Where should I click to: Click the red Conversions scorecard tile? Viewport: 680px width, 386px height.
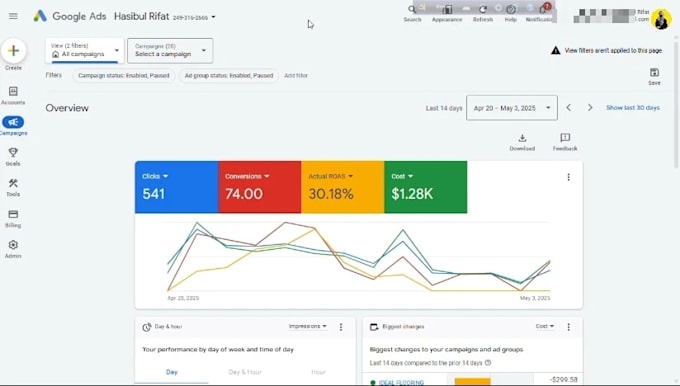(259, 187)
